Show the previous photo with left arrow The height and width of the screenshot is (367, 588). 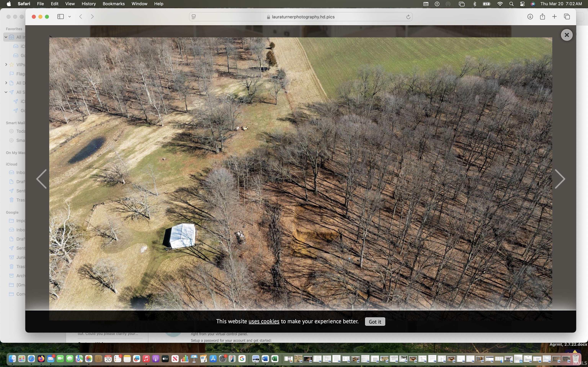click(x=42, y=179)
